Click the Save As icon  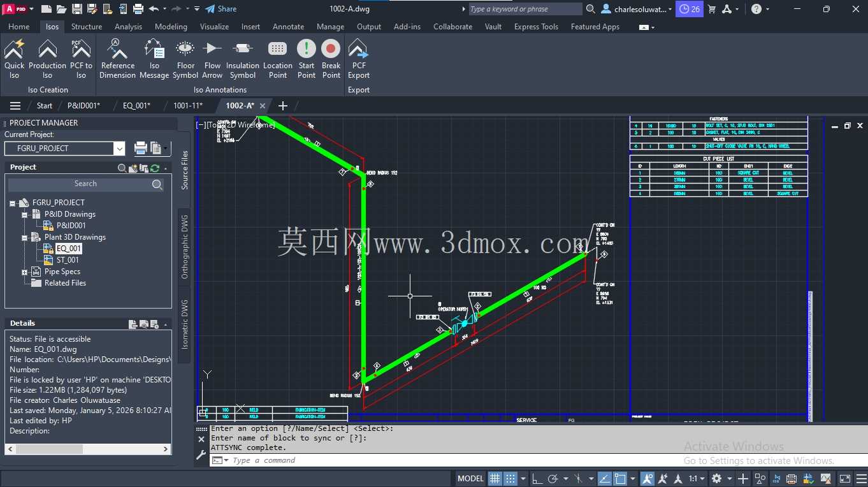point(92,9)
